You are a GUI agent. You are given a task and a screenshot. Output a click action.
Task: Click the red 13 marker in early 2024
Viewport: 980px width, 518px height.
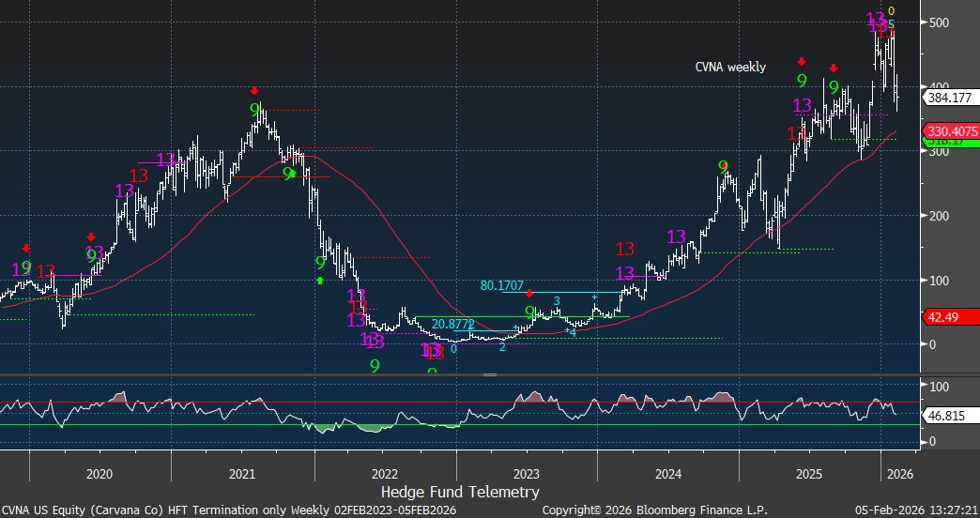coord(625,249)
